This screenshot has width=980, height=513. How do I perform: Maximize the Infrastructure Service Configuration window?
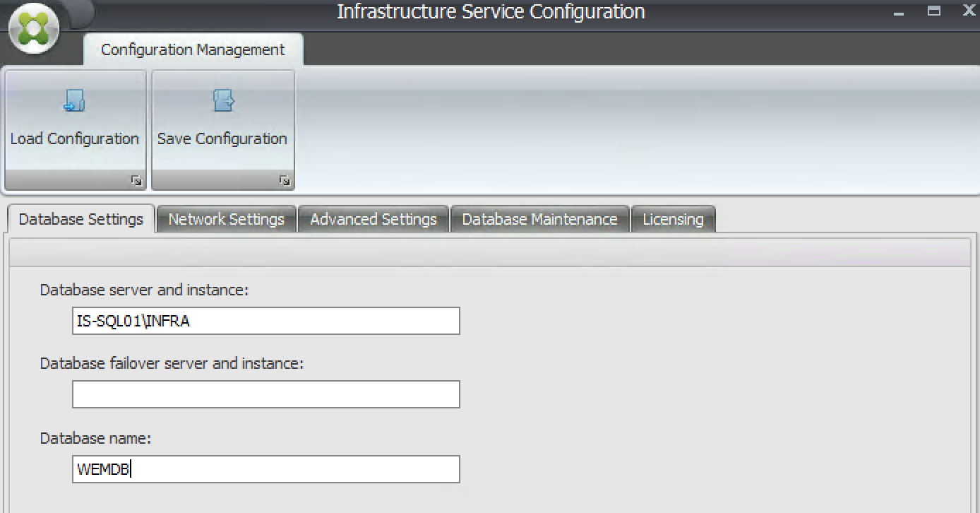coord(934,11)
